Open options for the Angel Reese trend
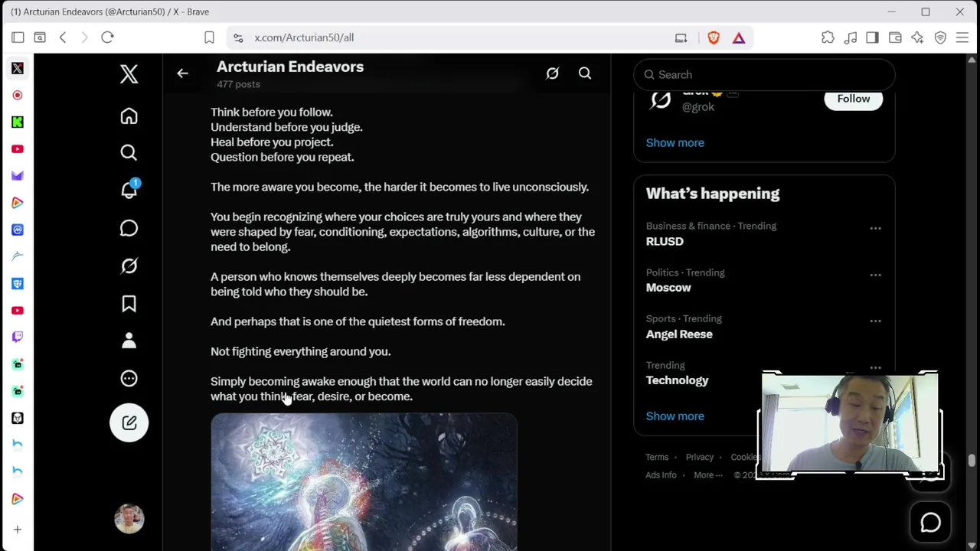This screenshot has height=551, width=980. point(875,321)
